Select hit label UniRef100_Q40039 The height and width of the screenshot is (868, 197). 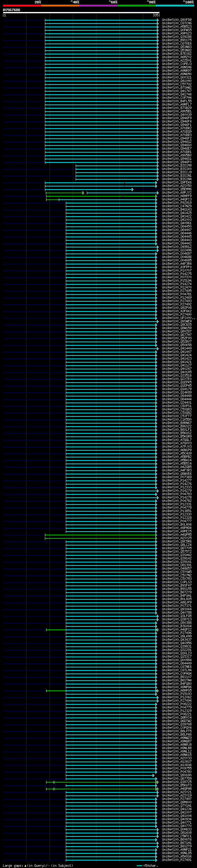pyautogui.click(x=177, y=115)
